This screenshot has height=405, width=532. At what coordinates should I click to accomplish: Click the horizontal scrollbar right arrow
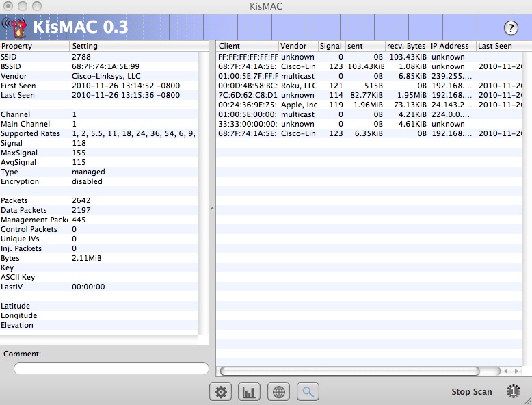click(517, 371)
